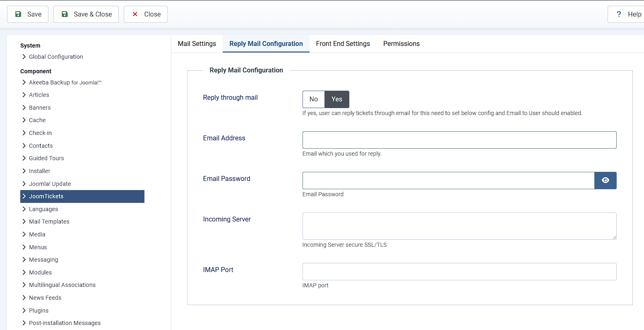Screen dimensions: 644x330
Task: Click the chevron beside Modules
Action: [24, 272]
